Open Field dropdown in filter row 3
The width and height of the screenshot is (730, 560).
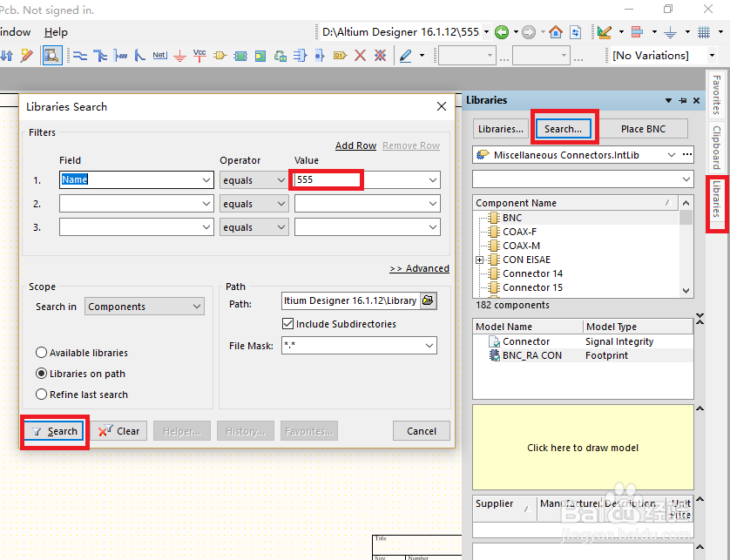(x=206, y=227)
